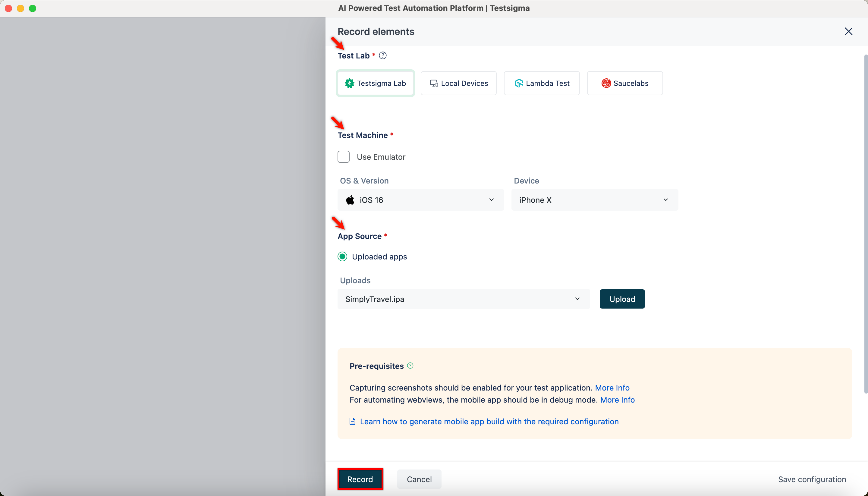
Task: Select Lambda Test lab option
Action: point(542,83)
